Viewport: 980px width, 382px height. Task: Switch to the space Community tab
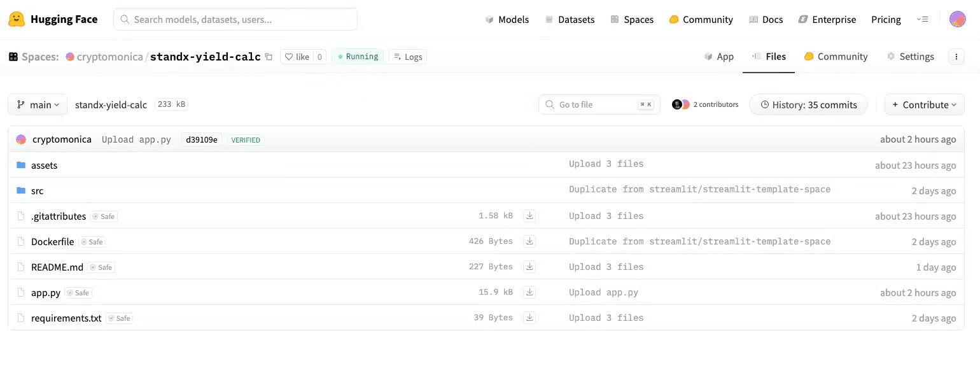point(836,57)
